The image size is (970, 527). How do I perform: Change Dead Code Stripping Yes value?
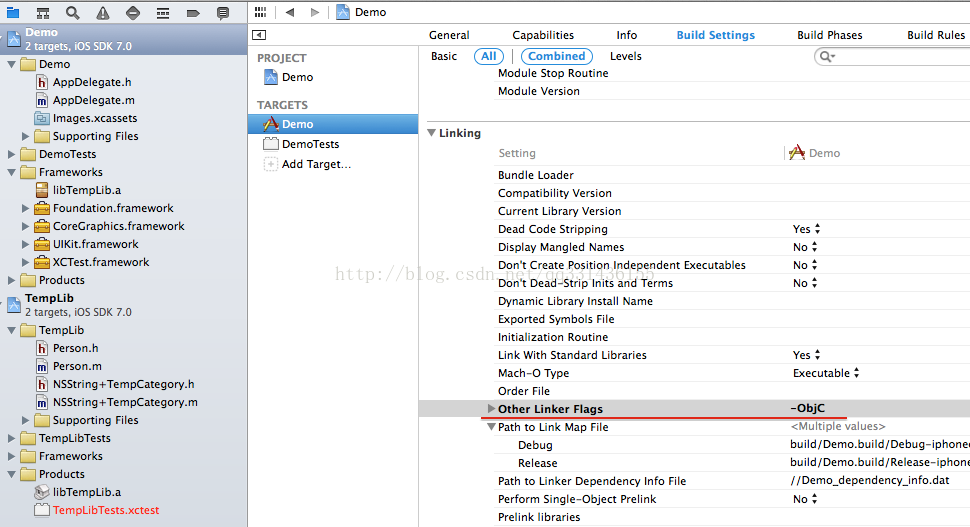[x=807, y=229]
